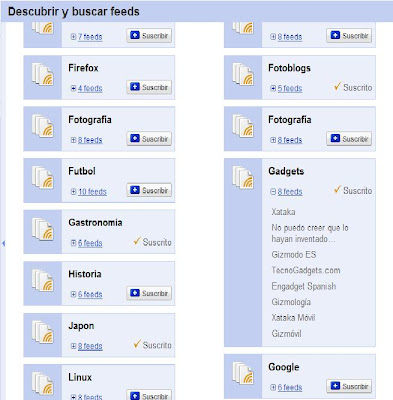Viewport: 393px width, 400px height.
Task: Click the Gadgets bundle title
Action: [x=286, y=171]
